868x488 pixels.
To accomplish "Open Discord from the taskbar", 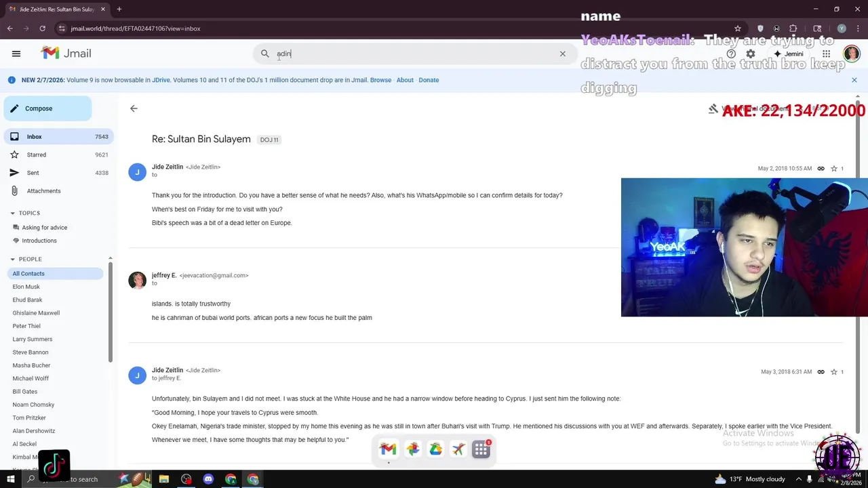I will tap(208, 479).
